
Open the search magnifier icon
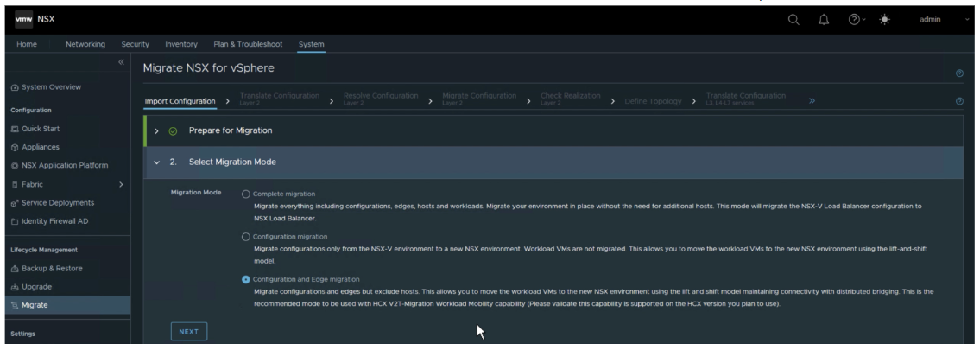click(793, 19)
